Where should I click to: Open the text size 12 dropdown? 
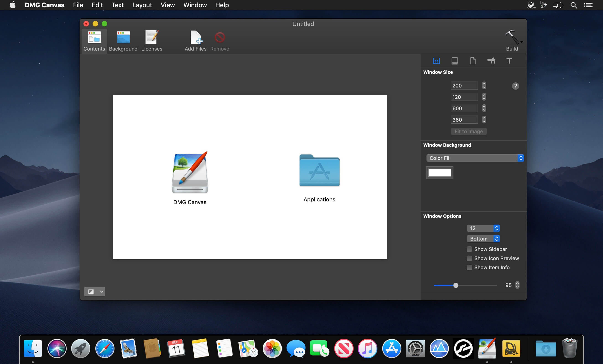(x=483, y=228)
